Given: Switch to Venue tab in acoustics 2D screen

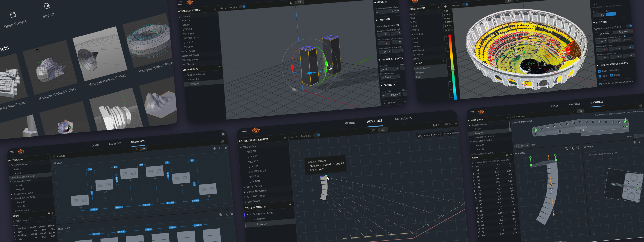Looking at the screenshot, I should coord(350,123).
